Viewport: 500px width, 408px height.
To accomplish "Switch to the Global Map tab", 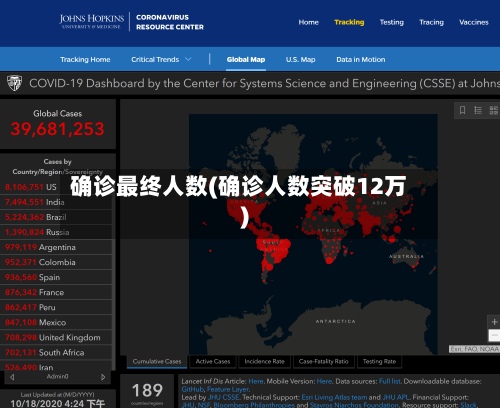I will (x=246, y=59).
